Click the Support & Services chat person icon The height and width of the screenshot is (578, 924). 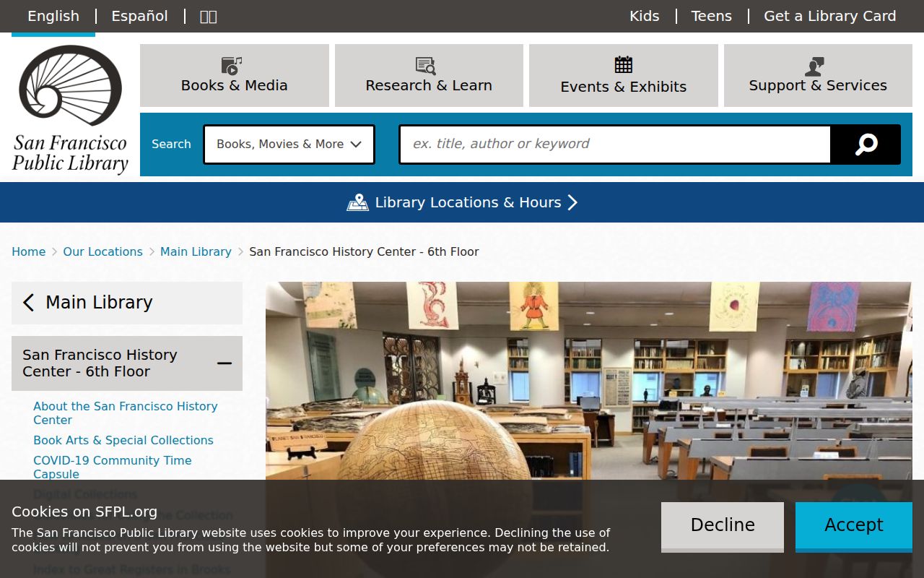[x=815, y=66]
